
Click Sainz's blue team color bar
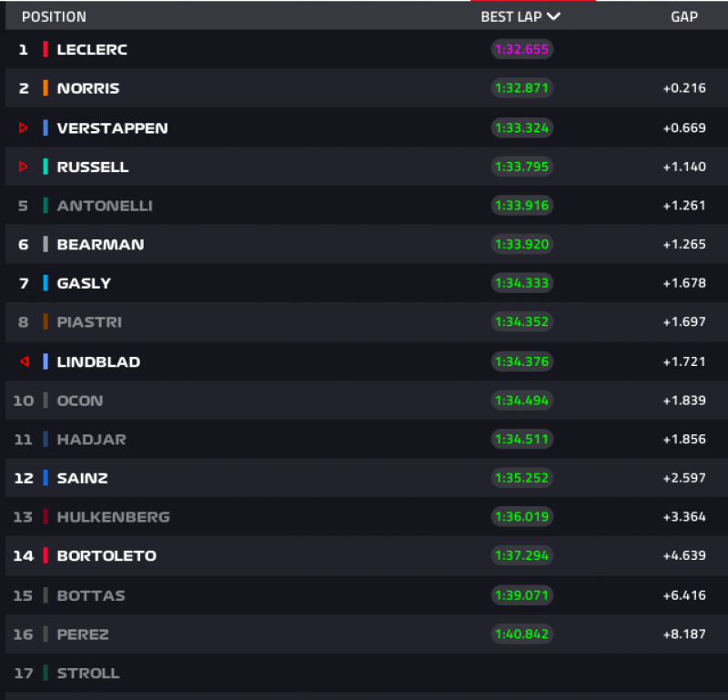click(45, 478)
